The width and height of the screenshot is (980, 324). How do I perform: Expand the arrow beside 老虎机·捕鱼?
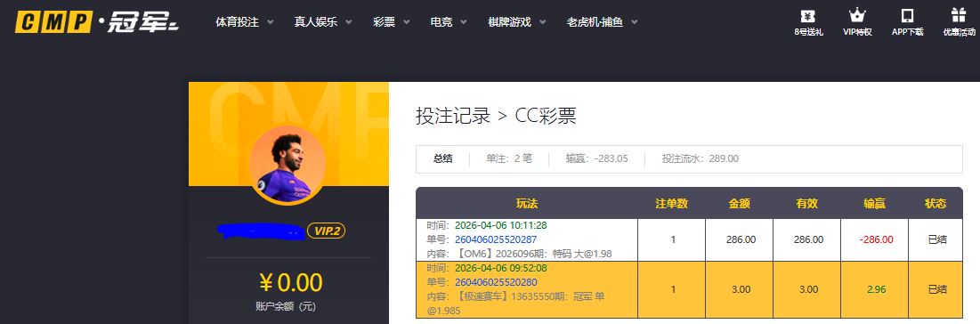[635, 22]
